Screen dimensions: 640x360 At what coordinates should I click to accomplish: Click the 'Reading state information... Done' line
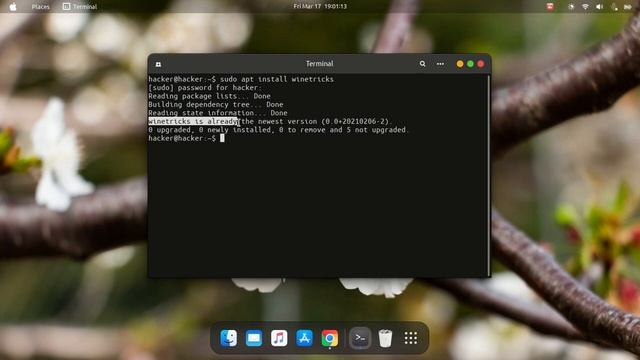pos(218,113)
